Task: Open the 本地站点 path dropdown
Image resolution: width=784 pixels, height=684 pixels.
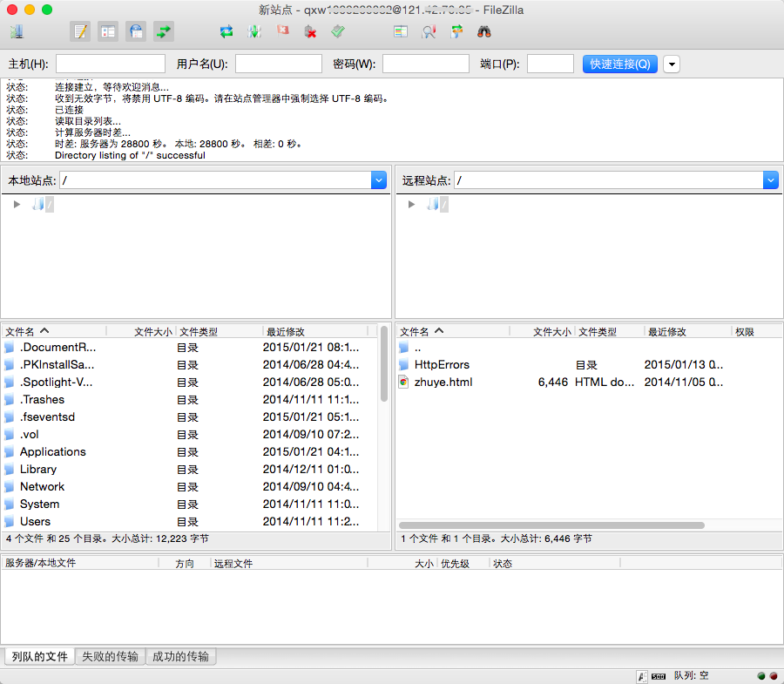Action: point(378,180)
